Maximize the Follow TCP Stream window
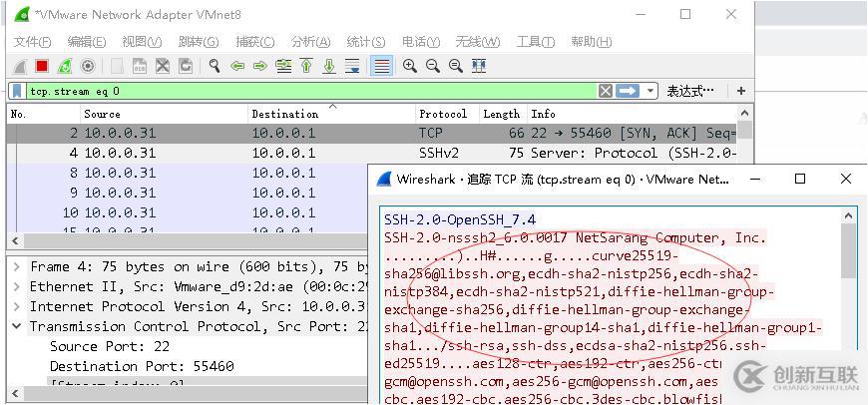The image size is (868, 405). (x=800, y=179)
